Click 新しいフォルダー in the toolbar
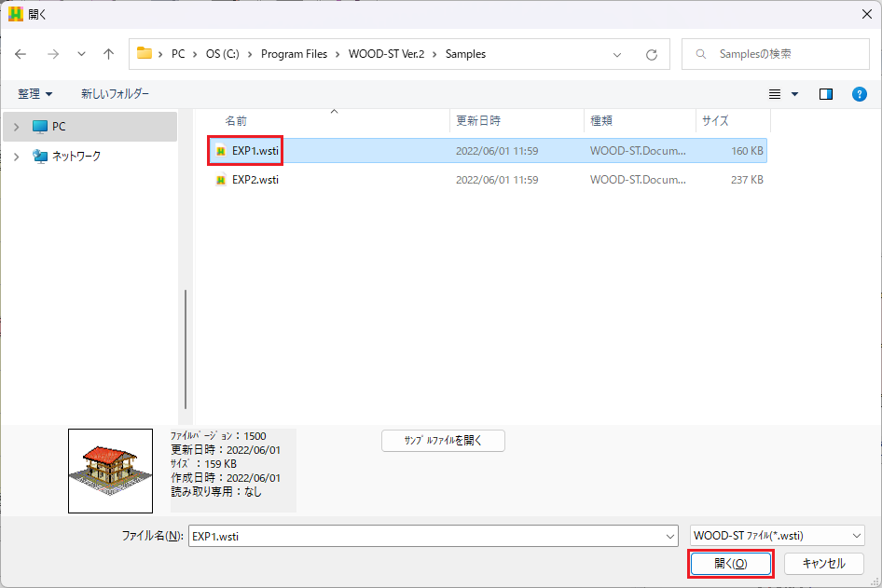This screenshot has width=882, height=588. point(115,94)
